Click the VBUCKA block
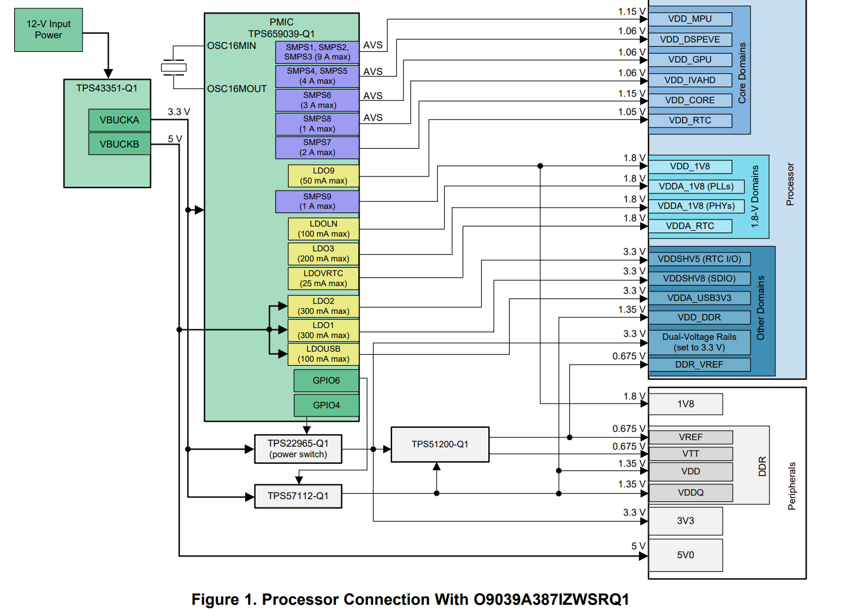845x616 pixels. (119, 120)
